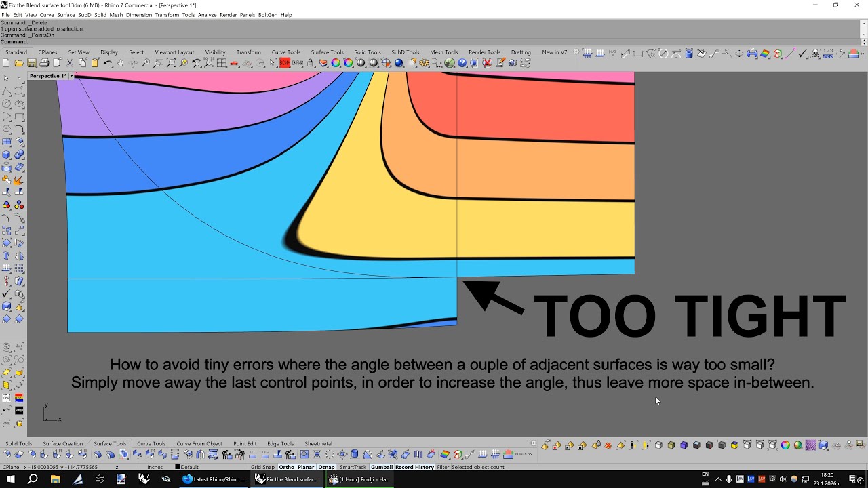Switch to Latest Rhino browser taskbar window
The width and height of the screenshot is (868, 488).
pos(214,479)
